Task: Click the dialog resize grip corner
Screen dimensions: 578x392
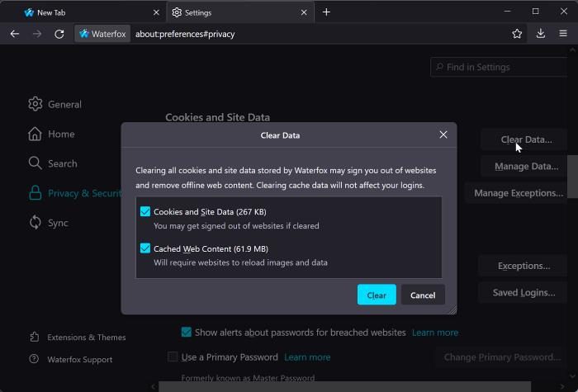Action: (x=452, y=310)
